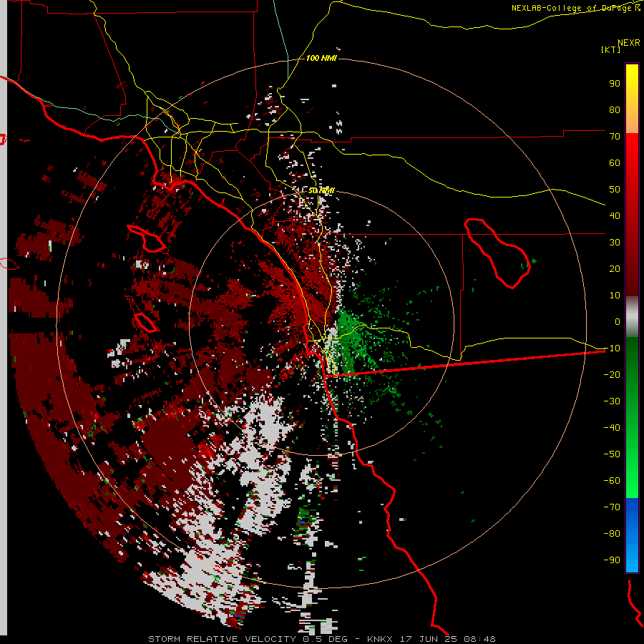Viewport: 644px width, 644px height.
Task: Pick the orange band between 70 and 80
Action: point(632,122)
